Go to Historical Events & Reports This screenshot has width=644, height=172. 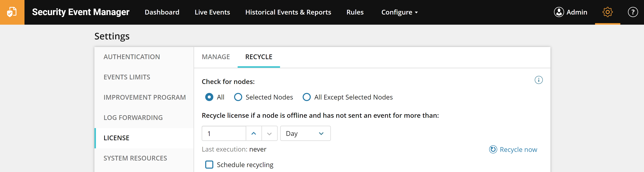(x=288, y=12)
